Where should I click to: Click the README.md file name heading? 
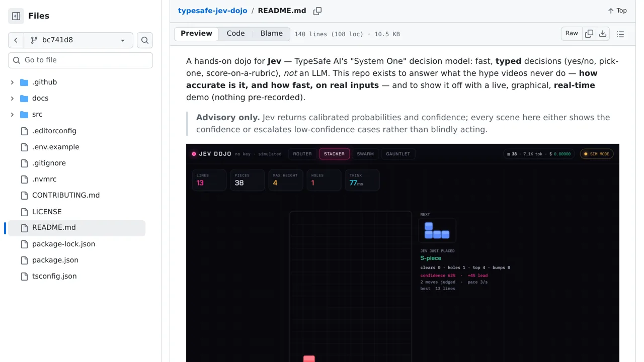click(282, 11)
